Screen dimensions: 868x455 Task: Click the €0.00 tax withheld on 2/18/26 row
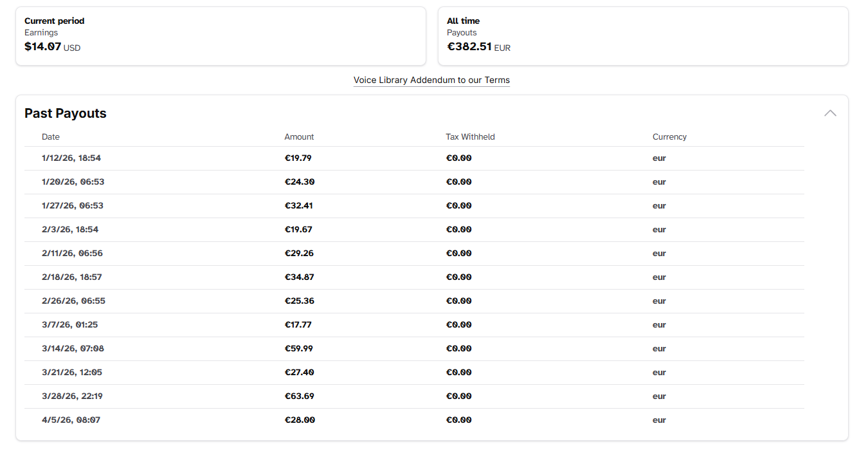tap(459, 277)
